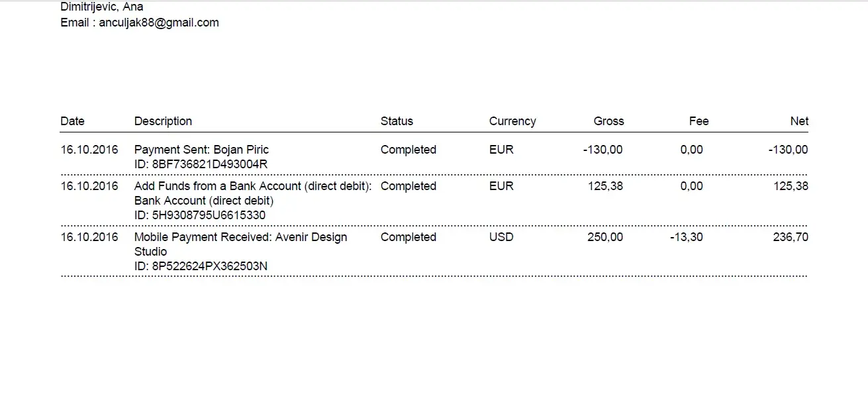Click the Completed status of the USD payment

tap(408, 237)
